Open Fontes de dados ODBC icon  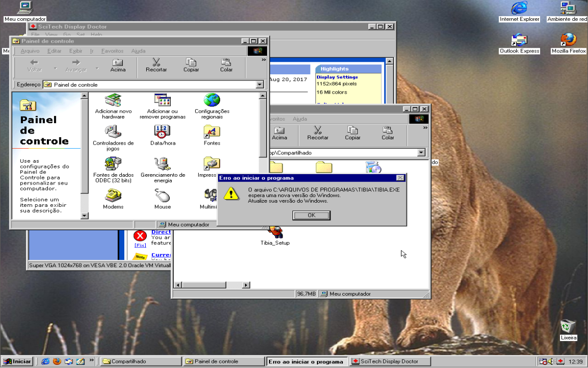[113, 164]
